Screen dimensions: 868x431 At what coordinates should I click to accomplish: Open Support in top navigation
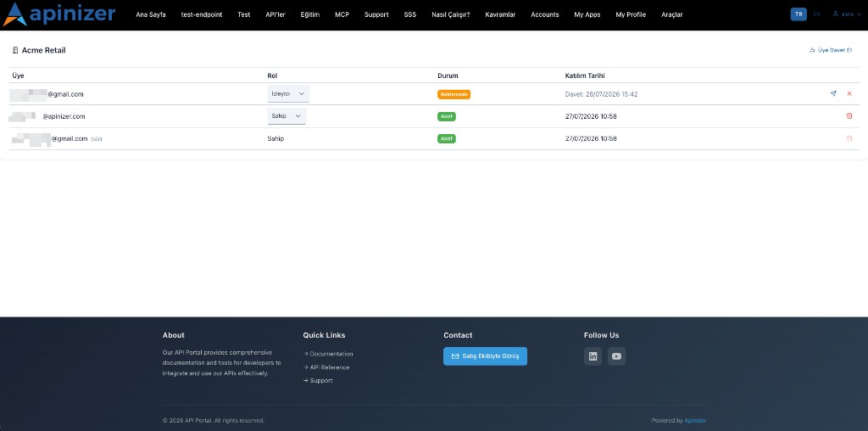pyautogui.click(x=376, y=14)
